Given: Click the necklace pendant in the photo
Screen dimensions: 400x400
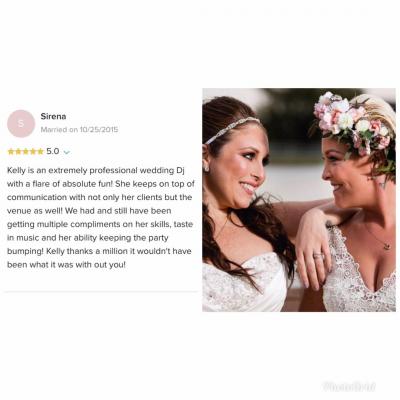Looking at the screenshot, I should 387,247.
